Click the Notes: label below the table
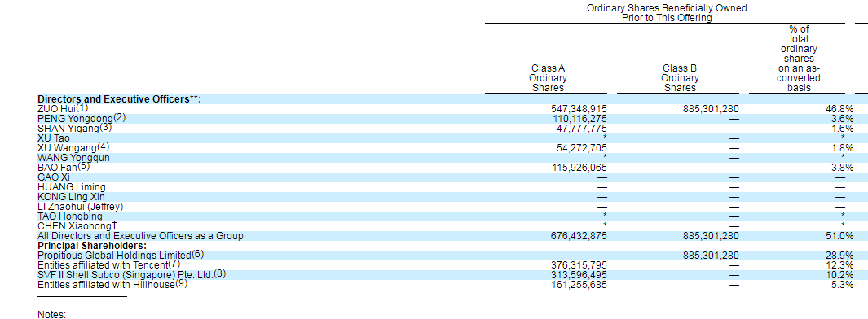The image size is (868, 319). [x=51, y=315]
